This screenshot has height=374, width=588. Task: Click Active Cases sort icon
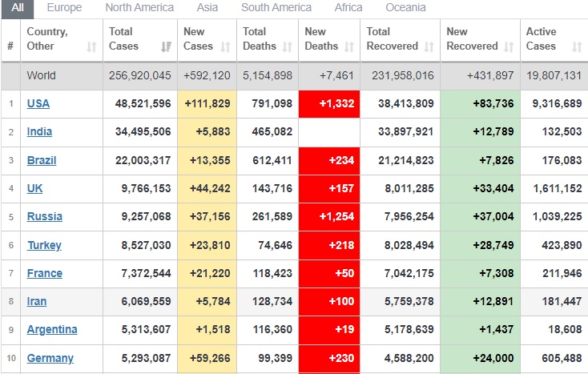[577, 47]
